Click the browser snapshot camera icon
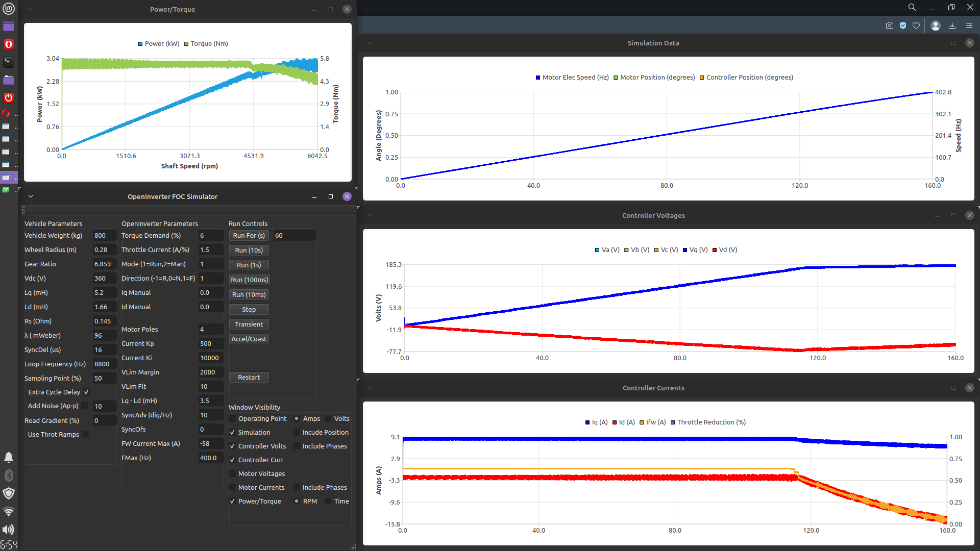The image size is (980, 551). point(890,26)
